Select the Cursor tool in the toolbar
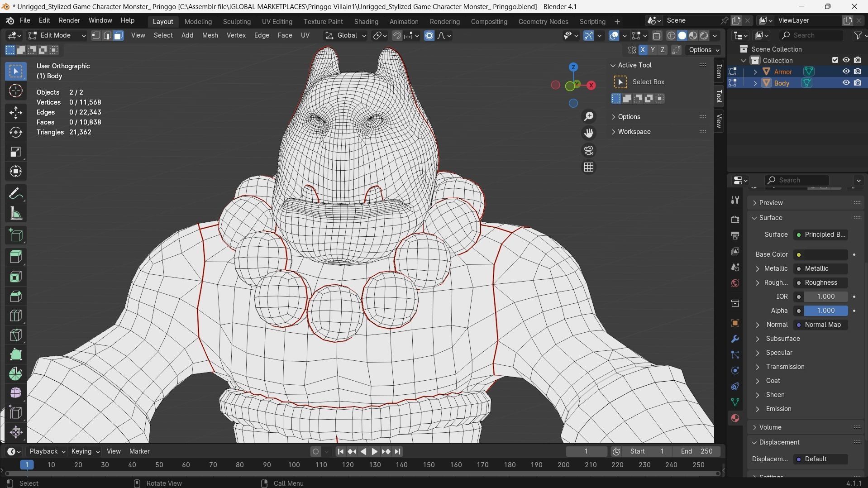Screen dimensions: 868x488 pos(16,91)
